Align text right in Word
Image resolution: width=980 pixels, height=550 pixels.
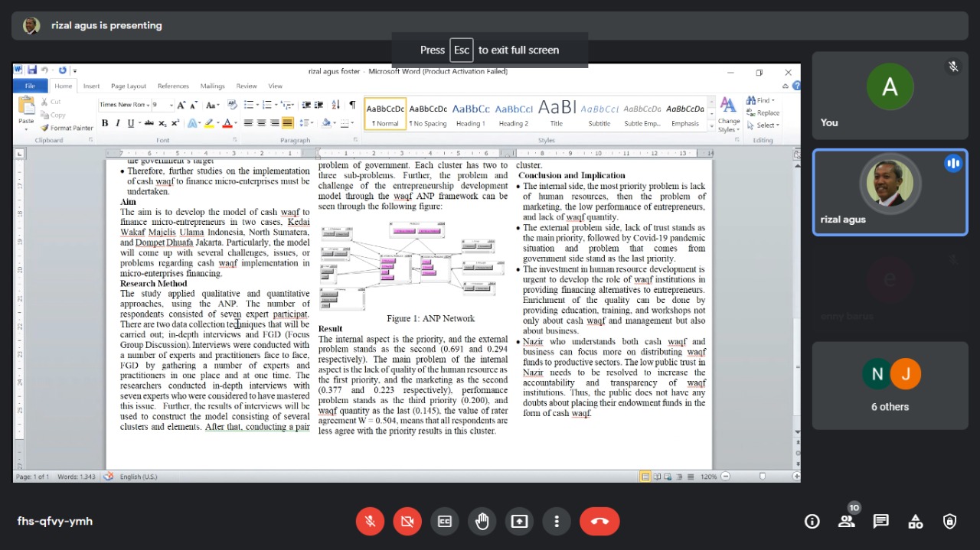[x=274, y=123]
